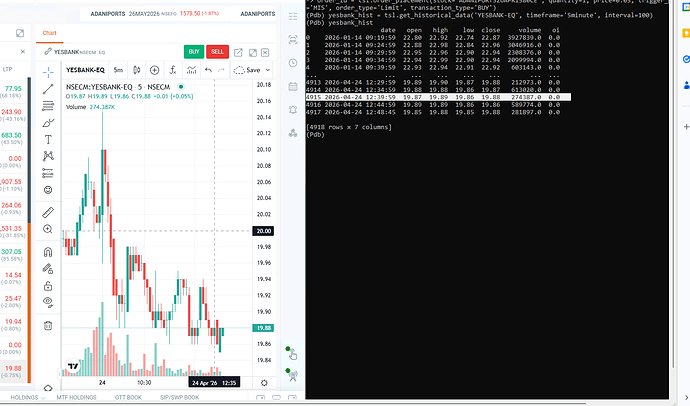
Task: Click the compare or add symbol plus icon
Action: point(154,70)
